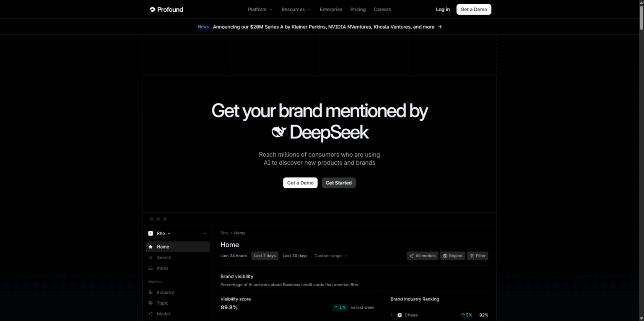The height and width of the screenshot is (321, 644).
Task: Open the Custom range date dropdown
Action: point(331,256)
